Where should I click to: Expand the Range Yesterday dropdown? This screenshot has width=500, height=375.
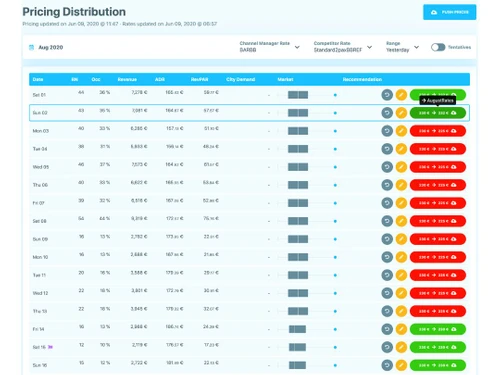pyautogui.click(x=402, y=47)
